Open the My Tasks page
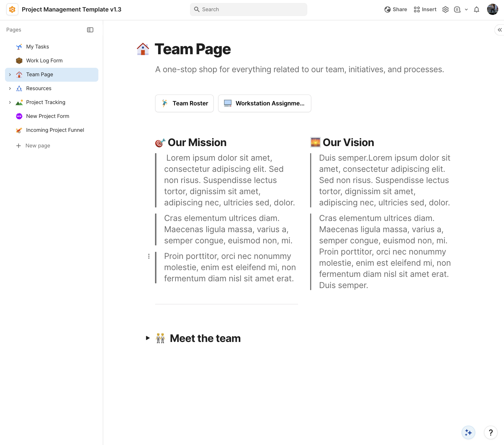The width and height of the screenshot is (504, 445). 38,46
